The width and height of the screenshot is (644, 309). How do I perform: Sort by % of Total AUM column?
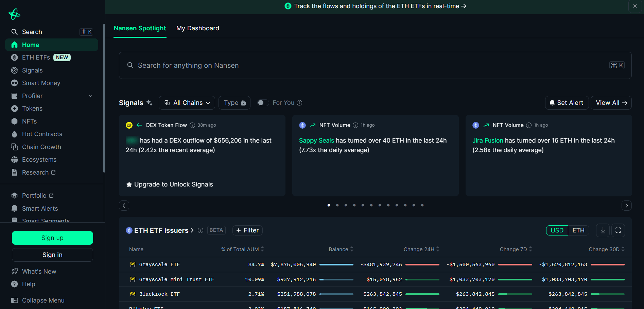point(242,249)
